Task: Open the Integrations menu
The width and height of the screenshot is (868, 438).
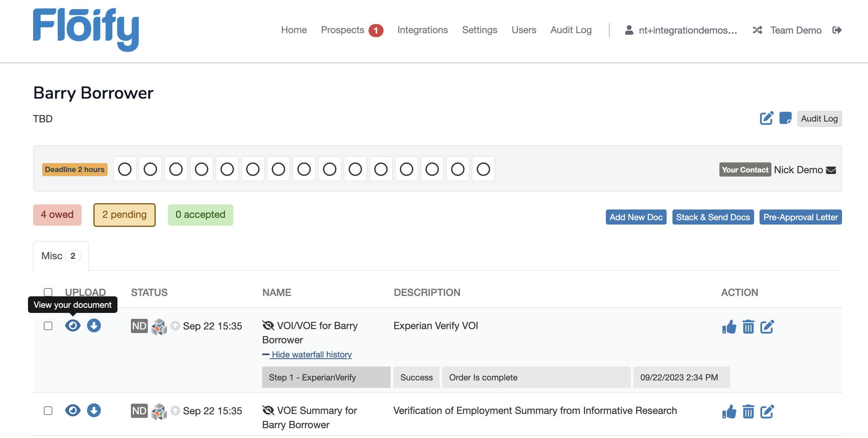Action: coord(422,30)
